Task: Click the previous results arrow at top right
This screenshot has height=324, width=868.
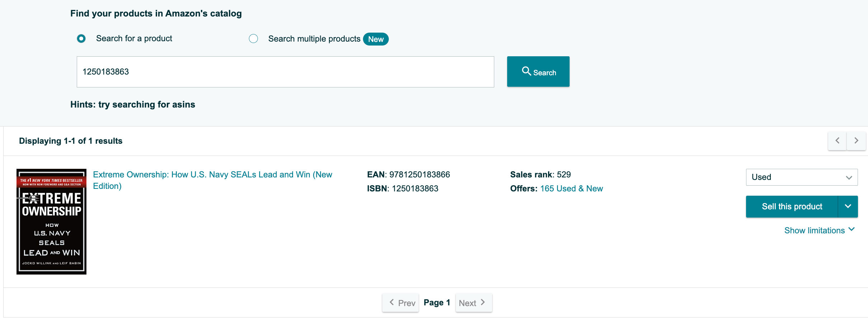Action: tap(837, 141)
